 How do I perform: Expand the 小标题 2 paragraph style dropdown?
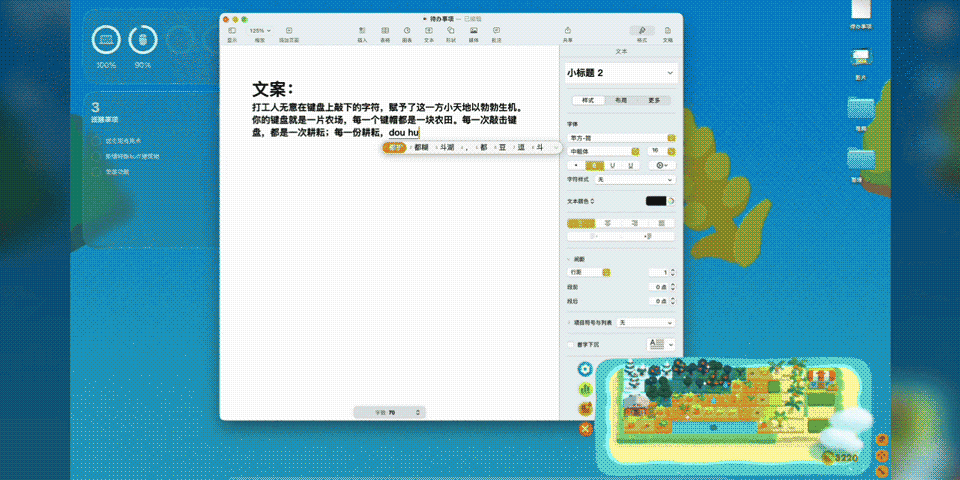(x=669, y=73)
